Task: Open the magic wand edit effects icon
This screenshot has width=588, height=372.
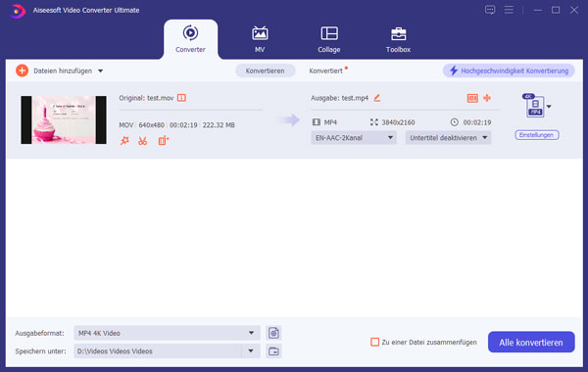Action: [x=124, y=141]
